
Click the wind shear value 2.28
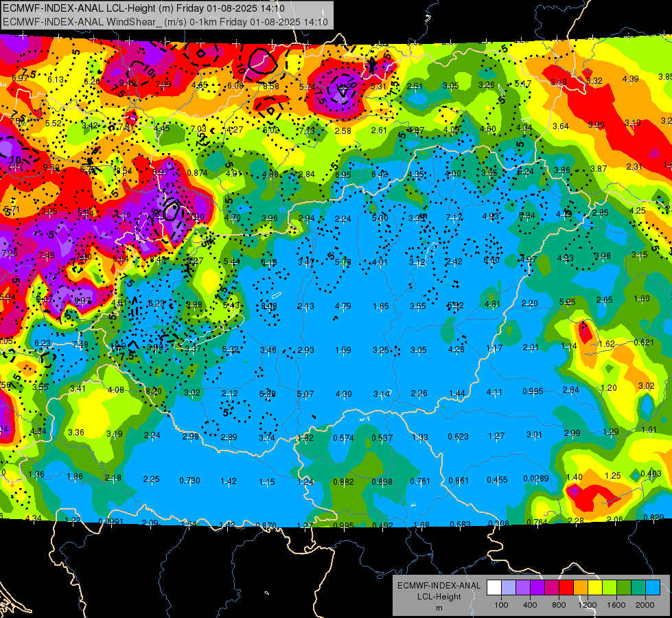[x=575, y=520]
